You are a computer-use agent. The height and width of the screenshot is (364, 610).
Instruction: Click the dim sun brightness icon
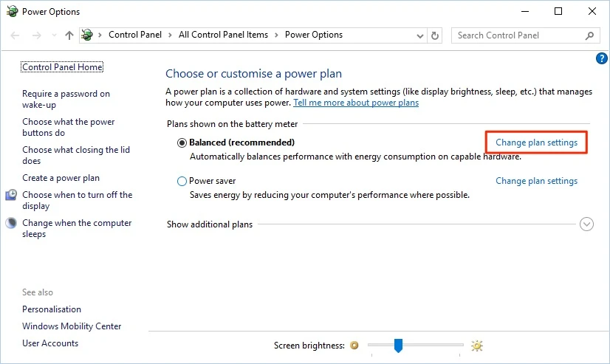(354, 346)
